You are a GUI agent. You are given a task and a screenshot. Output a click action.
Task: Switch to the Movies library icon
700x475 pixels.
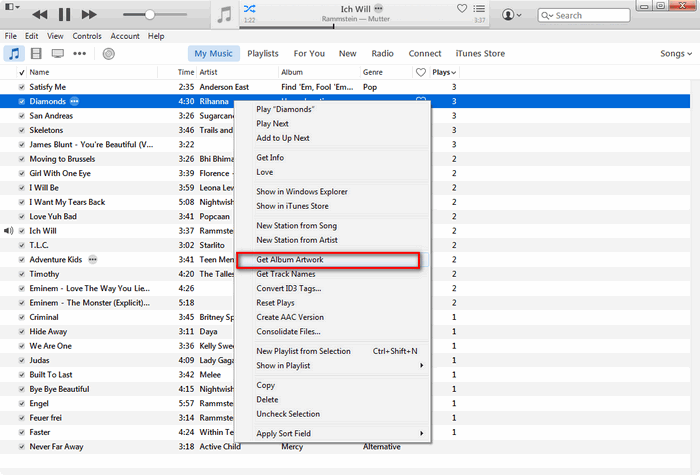[x=36, y=54]
